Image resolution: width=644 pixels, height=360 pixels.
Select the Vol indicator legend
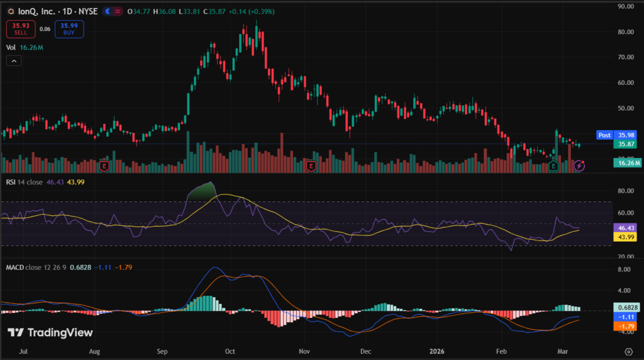(11, 47)
